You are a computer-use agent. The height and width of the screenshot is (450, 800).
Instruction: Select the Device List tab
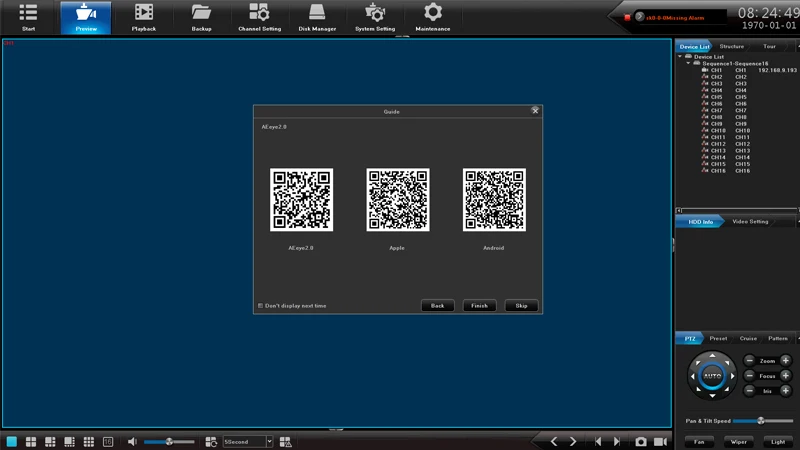(x=694, y=46)
